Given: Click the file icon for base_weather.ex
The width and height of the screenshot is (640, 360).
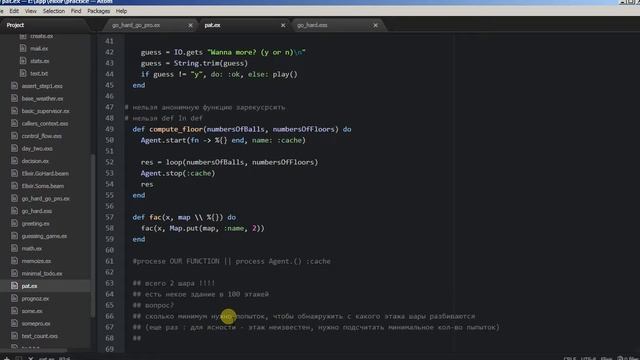Looking at the screenshot, I should (15, 98).
